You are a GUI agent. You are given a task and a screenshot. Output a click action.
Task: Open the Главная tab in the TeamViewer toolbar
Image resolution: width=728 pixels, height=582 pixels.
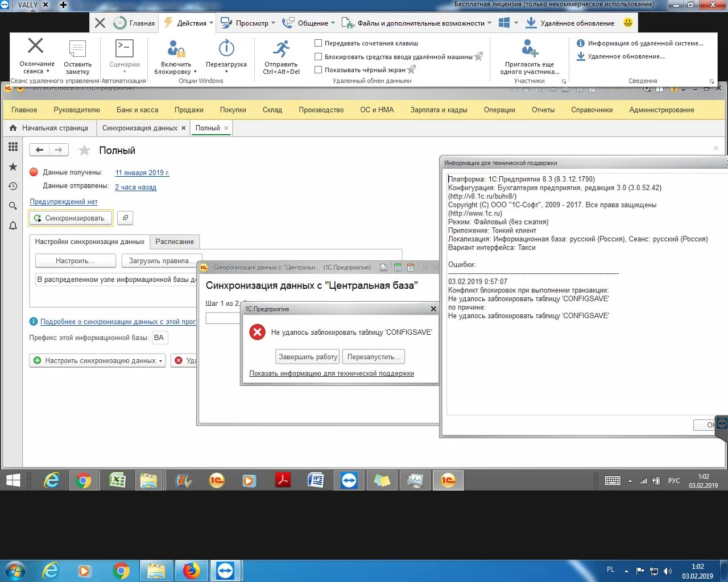coord(134,23)
